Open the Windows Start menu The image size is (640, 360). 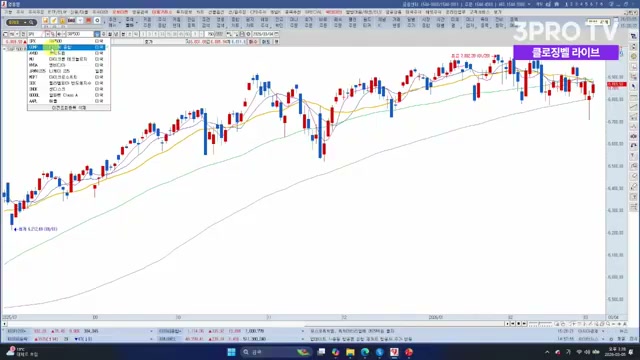[x=231, y=352]
